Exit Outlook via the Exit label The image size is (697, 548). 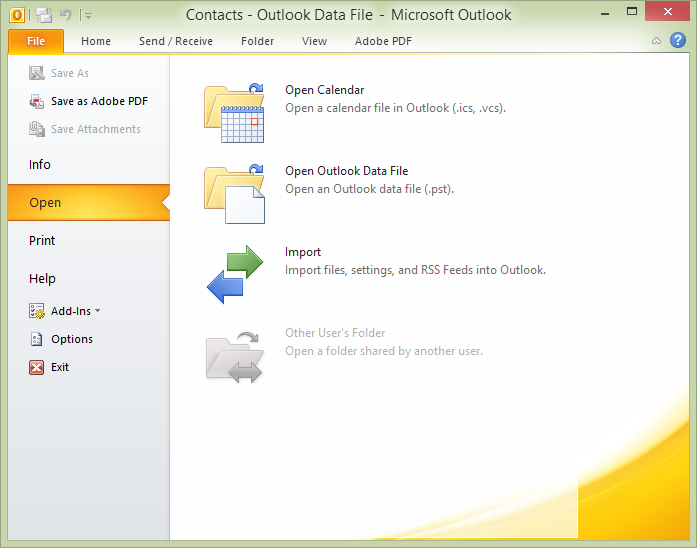pos(60,367)
